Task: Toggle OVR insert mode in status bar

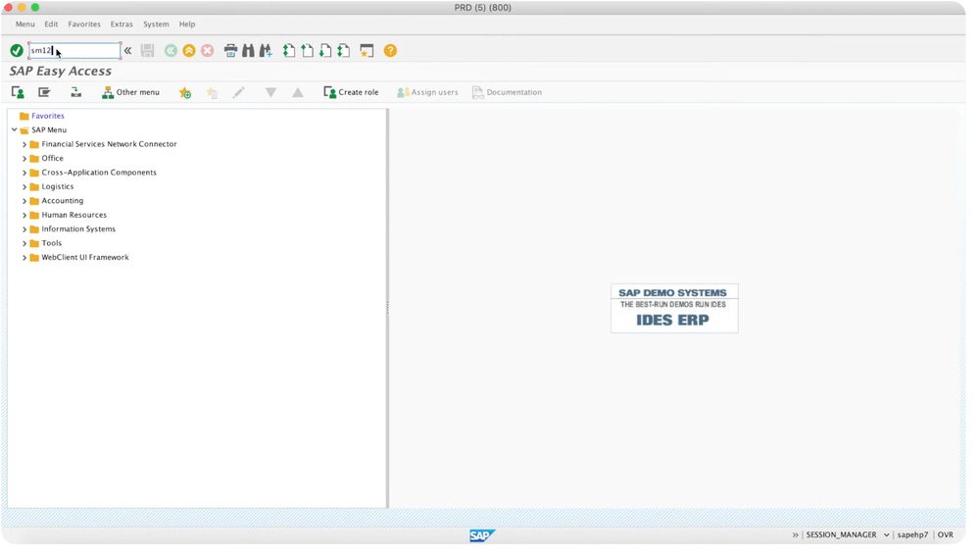Action: (946, 535)
